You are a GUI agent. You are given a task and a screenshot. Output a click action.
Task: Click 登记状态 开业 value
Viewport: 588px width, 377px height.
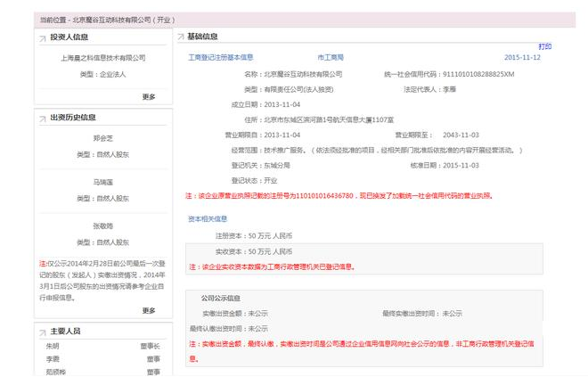point(270,180)
